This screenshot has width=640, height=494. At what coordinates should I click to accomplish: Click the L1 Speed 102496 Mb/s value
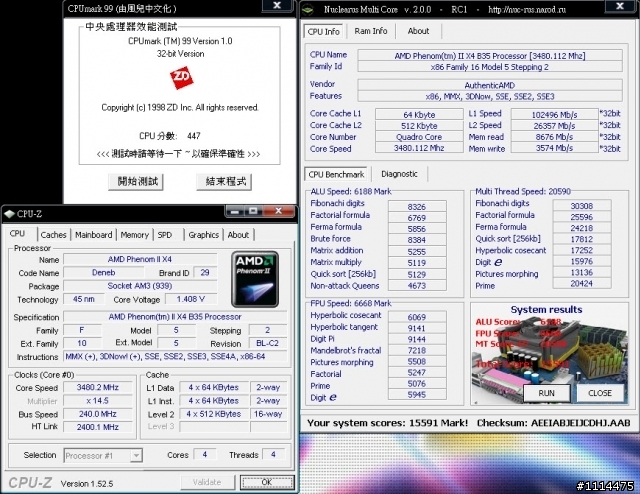point(554,115)
